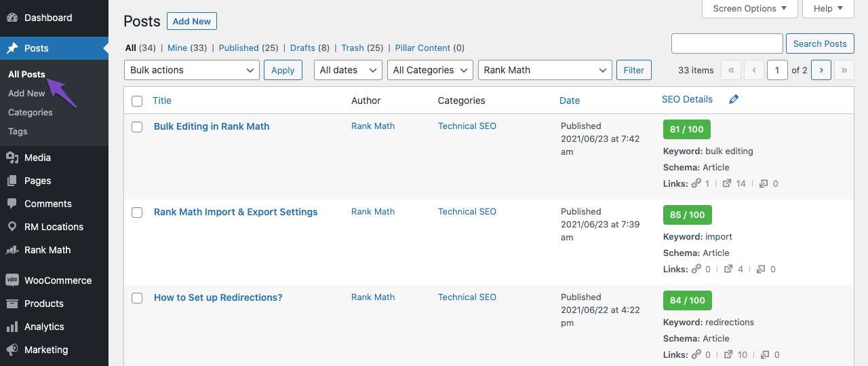Click the current page number field
Viewport: 868px width, 366px height.
click(777, 70)
